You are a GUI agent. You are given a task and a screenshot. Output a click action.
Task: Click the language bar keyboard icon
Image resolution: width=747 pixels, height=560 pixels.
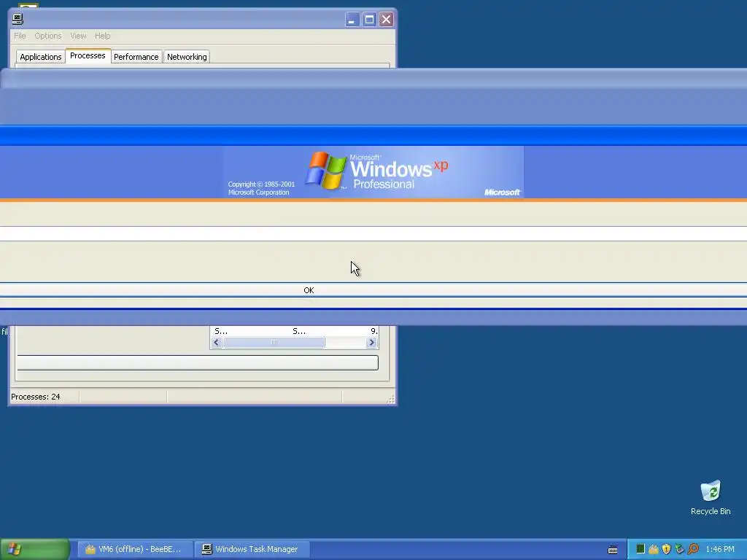(613, 550)
